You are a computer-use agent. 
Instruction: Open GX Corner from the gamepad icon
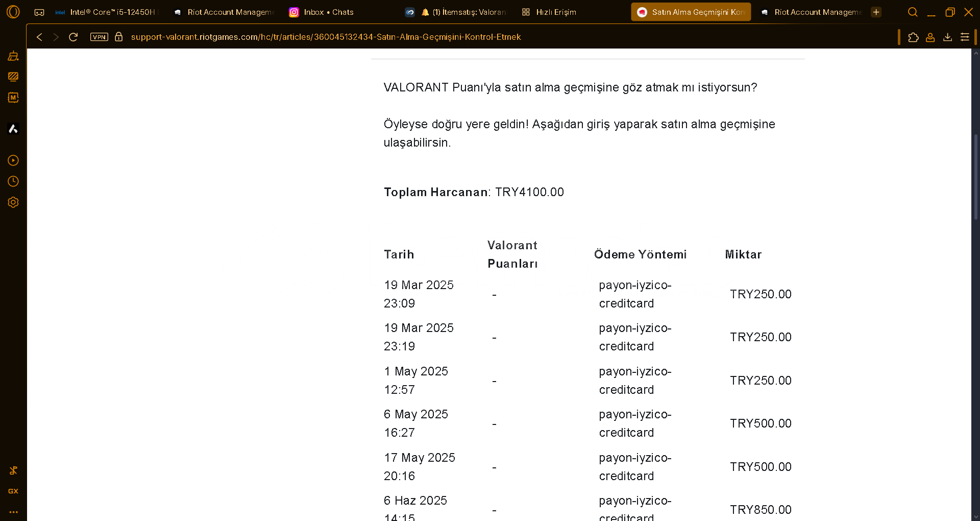pos(39,12)
